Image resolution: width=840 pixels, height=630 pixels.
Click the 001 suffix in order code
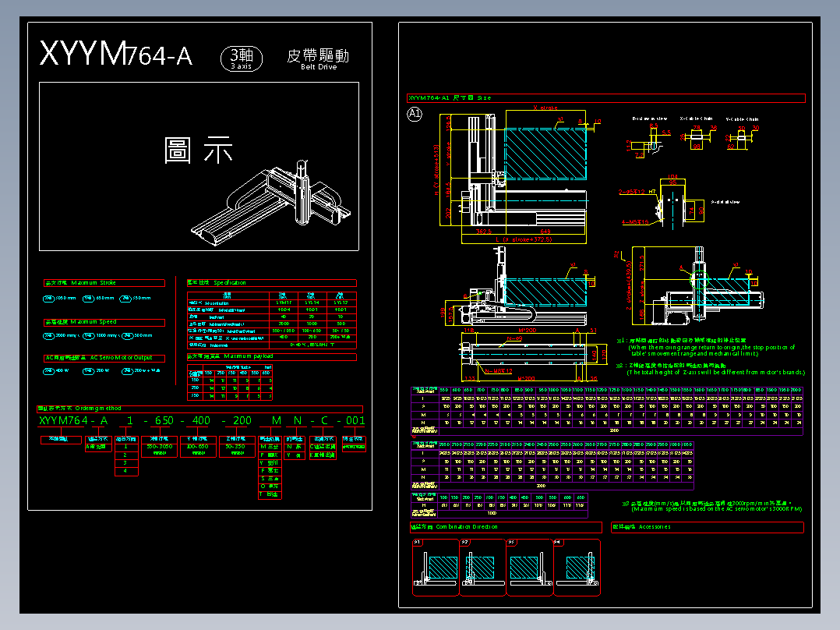pos(355,420)
